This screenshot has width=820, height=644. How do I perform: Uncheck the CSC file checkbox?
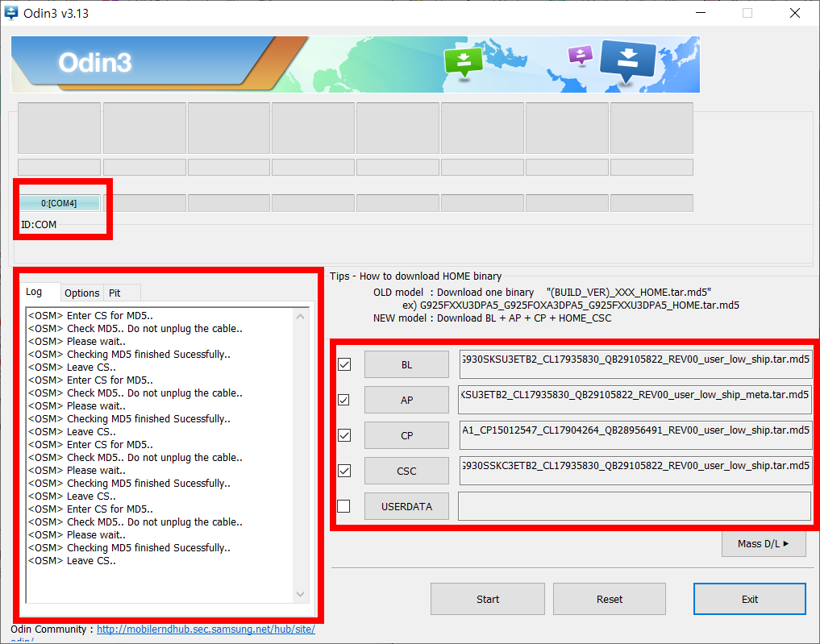(344, 471)
